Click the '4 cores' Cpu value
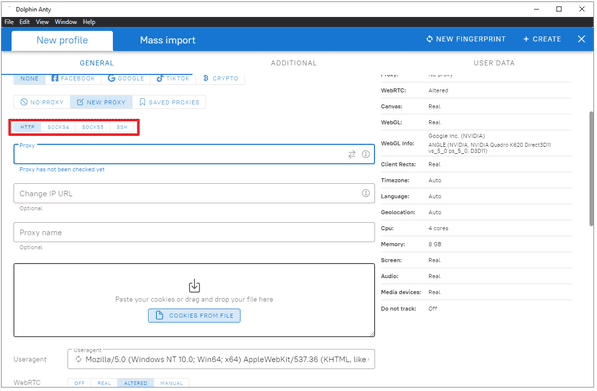The image size is (597, 391). (438, 228)
